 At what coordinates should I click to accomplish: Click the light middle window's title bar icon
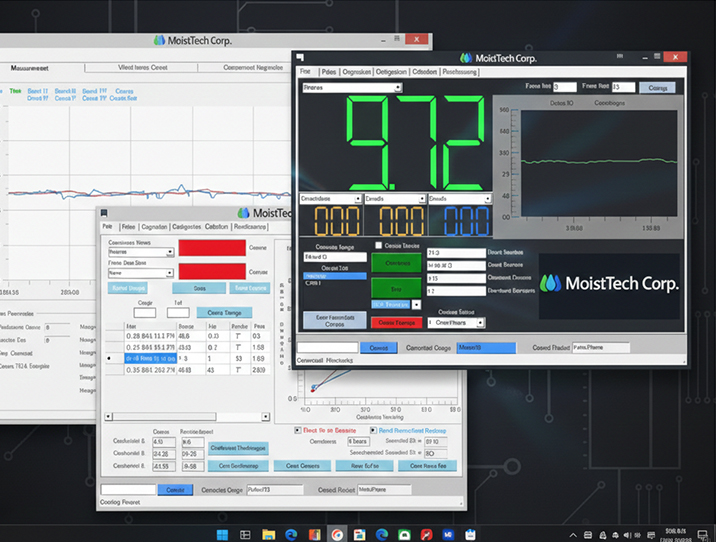tap(104, 213)
